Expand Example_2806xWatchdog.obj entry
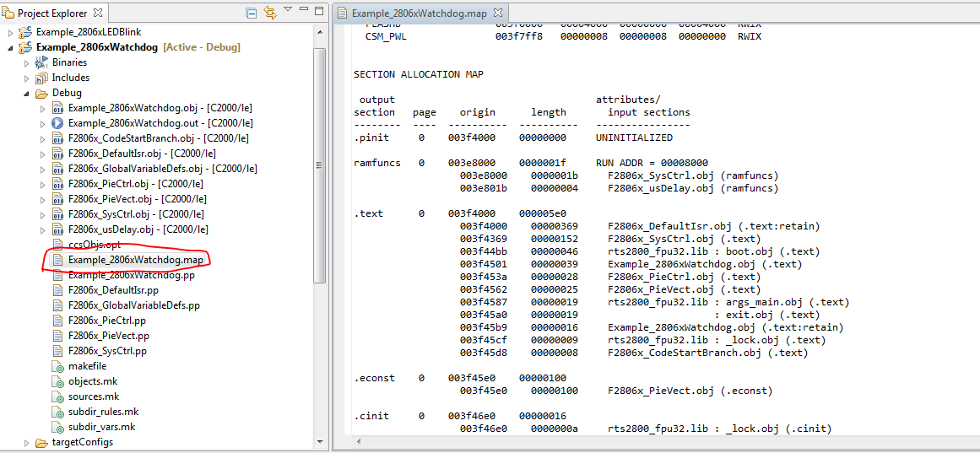Screen dimensions: 980x453 tap(42, 108)
